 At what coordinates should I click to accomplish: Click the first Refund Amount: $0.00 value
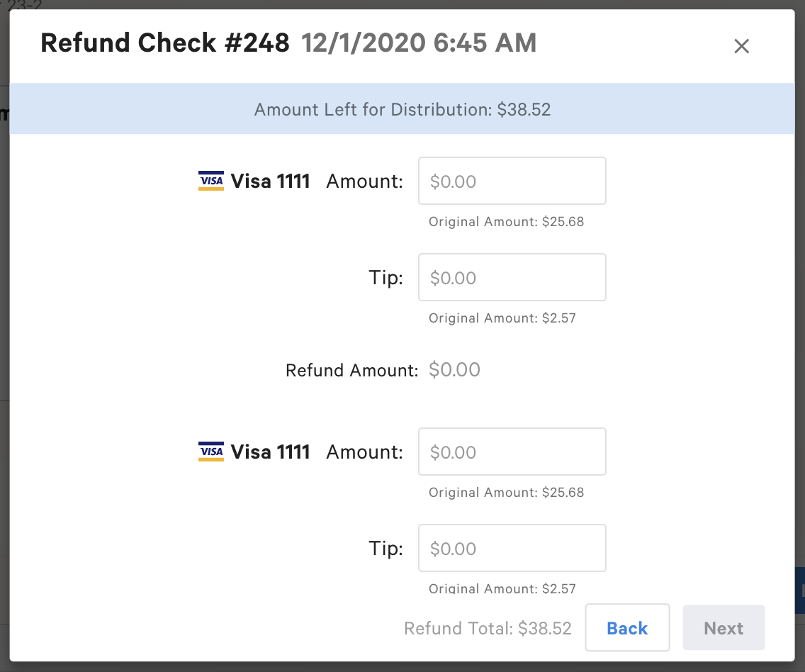[x=454, y=369]
